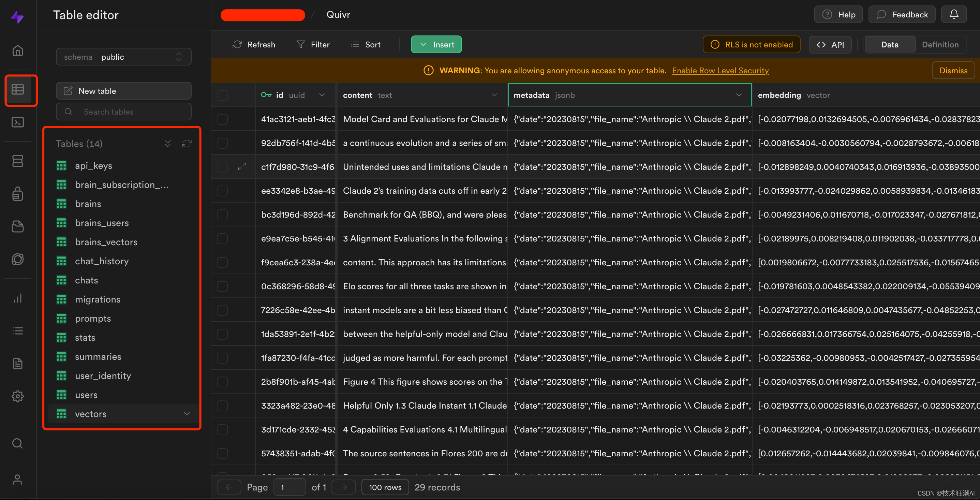This screenshot has height=500, width=980.
Task: Go to project Home icon in sidebar
Action: [17, 50]
